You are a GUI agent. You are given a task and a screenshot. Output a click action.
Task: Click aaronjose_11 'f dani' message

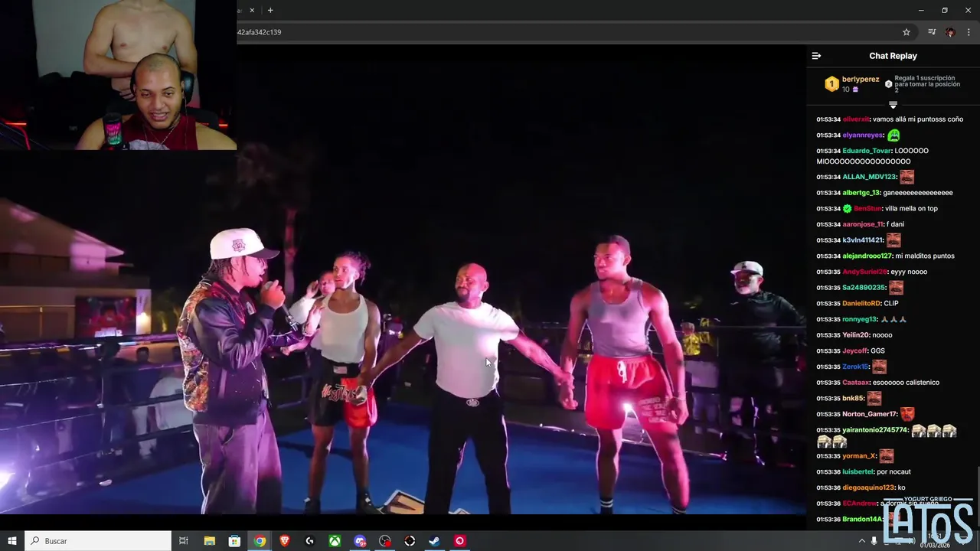pos(895,224)
